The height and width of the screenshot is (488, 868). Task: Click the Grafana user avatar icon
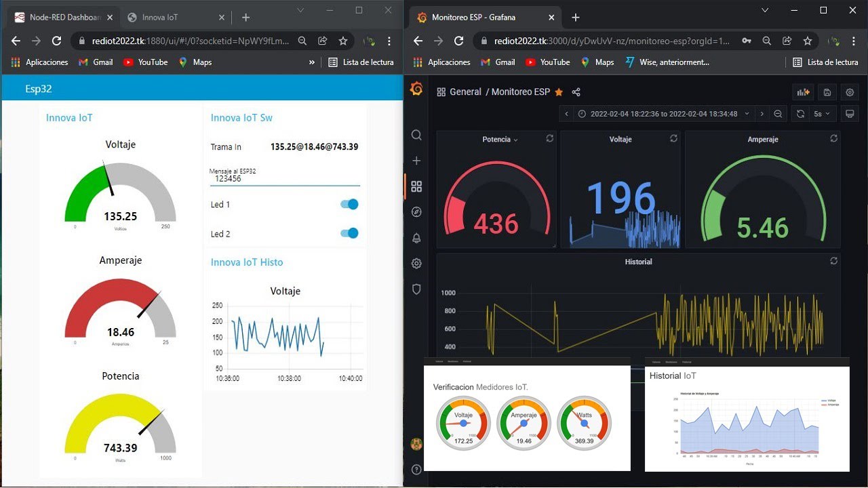[x=416, y=444]
